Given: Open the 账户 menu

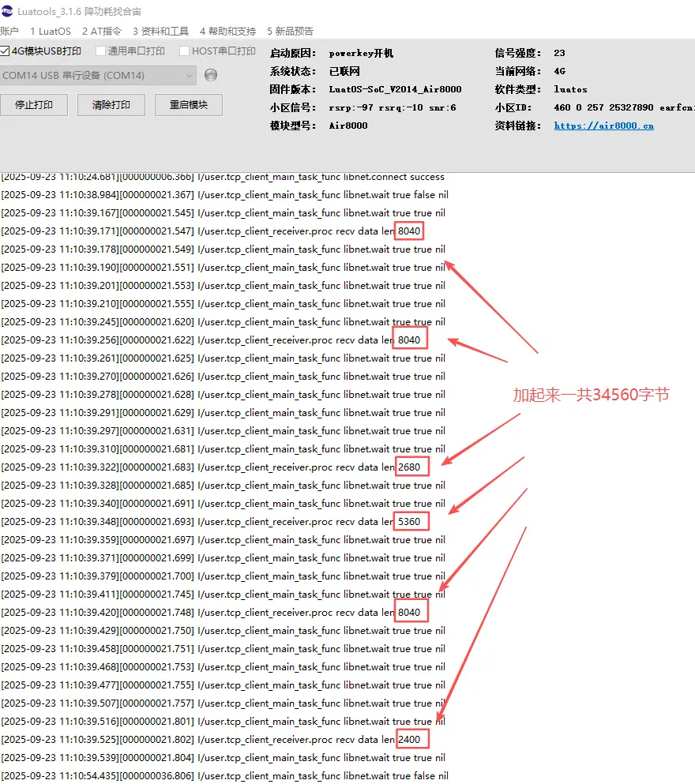Looking at the screenshot, I should coord(9,31).
